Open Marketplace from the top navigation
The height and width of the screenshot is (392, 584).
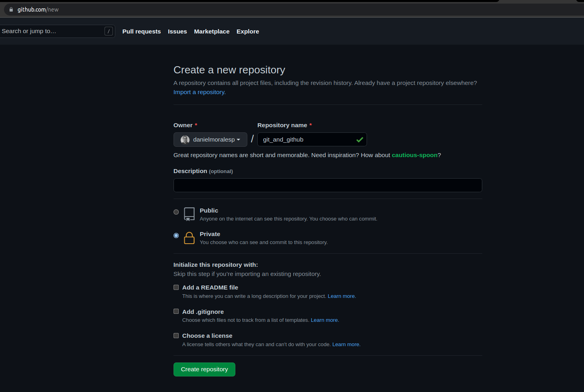pyautogui.click(x=212, y=32)
